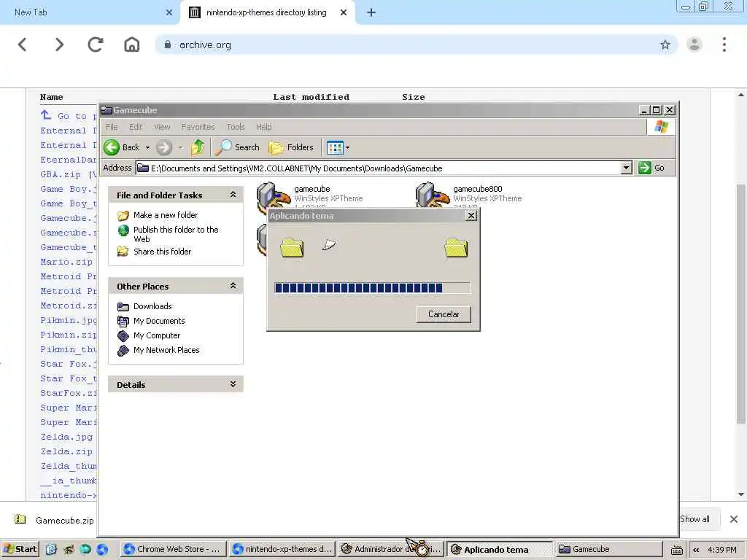747x560 pixels.
Task: Go to My Computer in Other Places
Action: pos(157,335)
